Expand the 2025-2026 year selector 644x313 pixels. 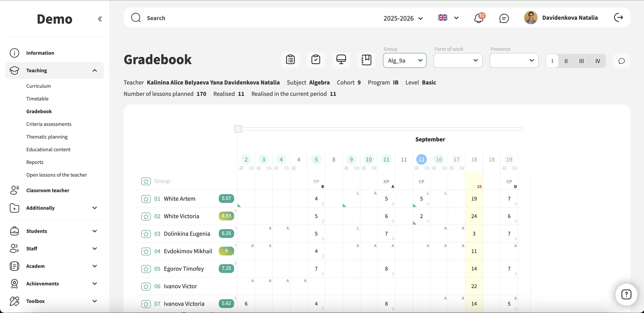tap(403, 18)
